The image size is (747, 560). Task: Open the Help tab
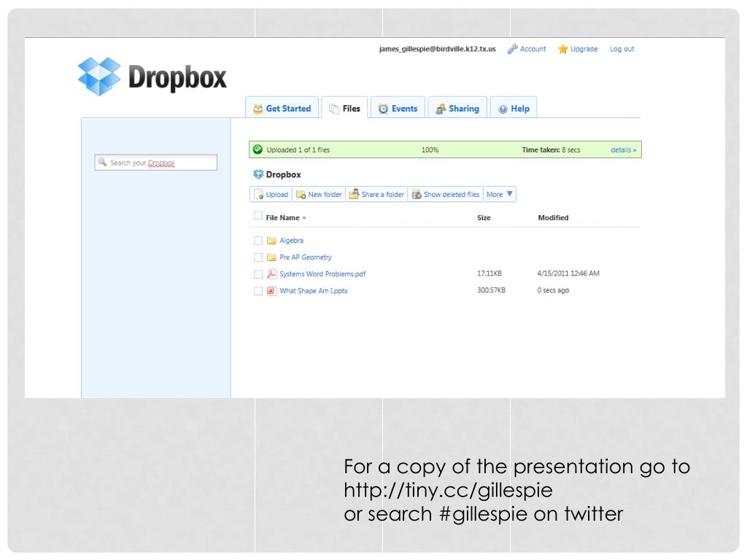514,108
